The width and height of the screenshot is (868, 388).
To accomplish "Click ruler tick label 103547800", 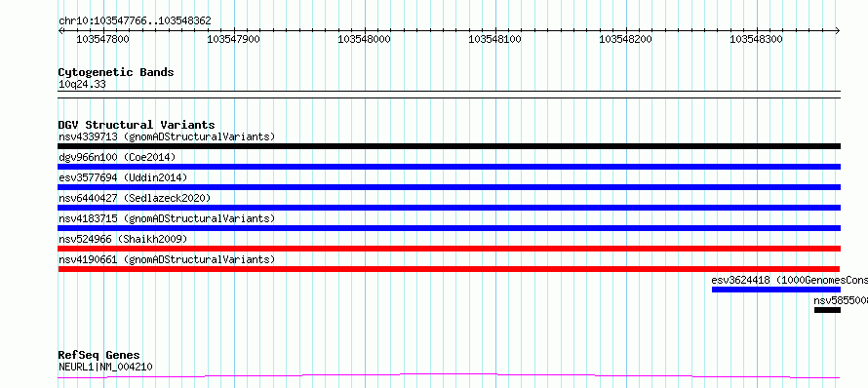I will (x=102, y=39).
